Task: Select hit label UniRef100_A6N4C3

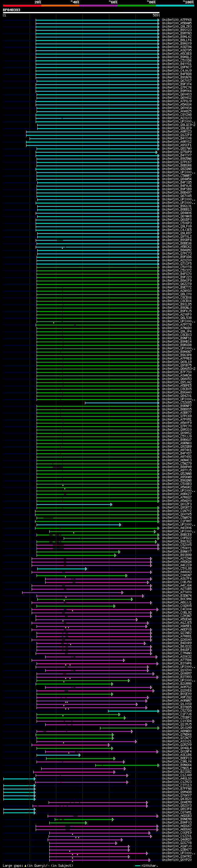Action: point(176,460)
